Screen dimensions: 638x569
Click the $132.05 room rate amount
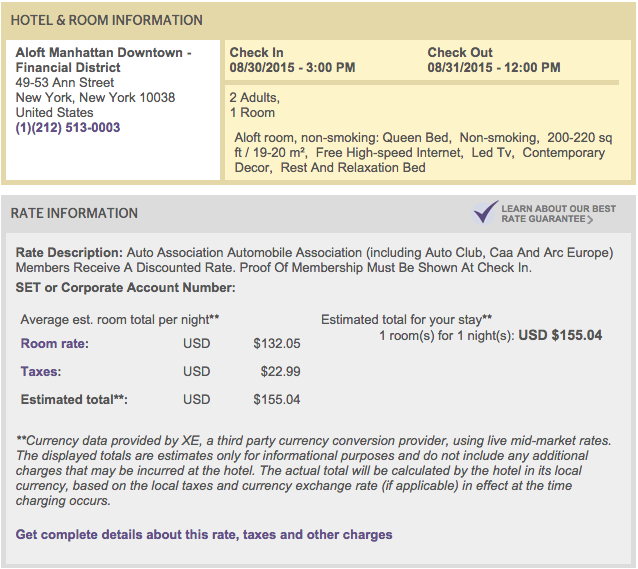(277, 344)
